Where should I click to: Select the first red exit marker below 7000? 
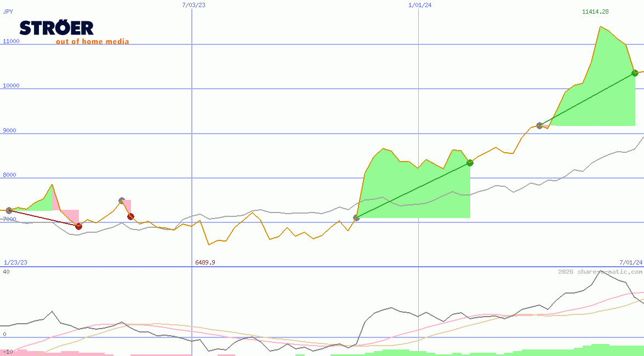78,226
